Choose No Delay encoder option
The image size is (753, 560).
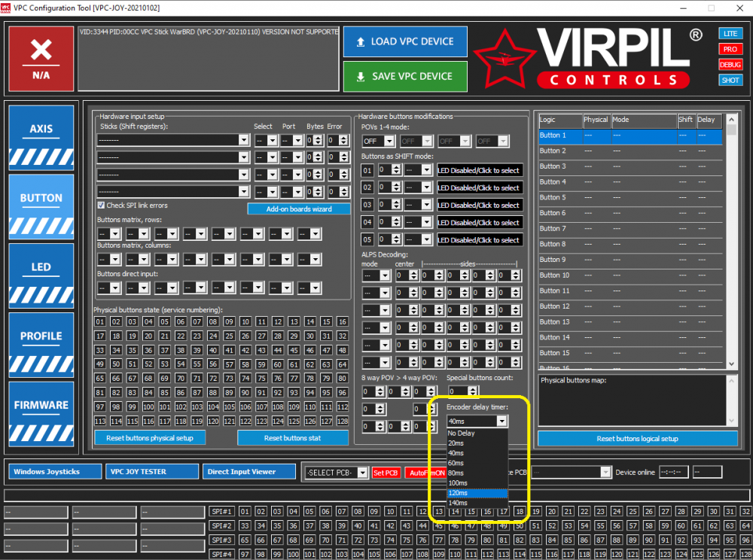[x=477, y=433]
